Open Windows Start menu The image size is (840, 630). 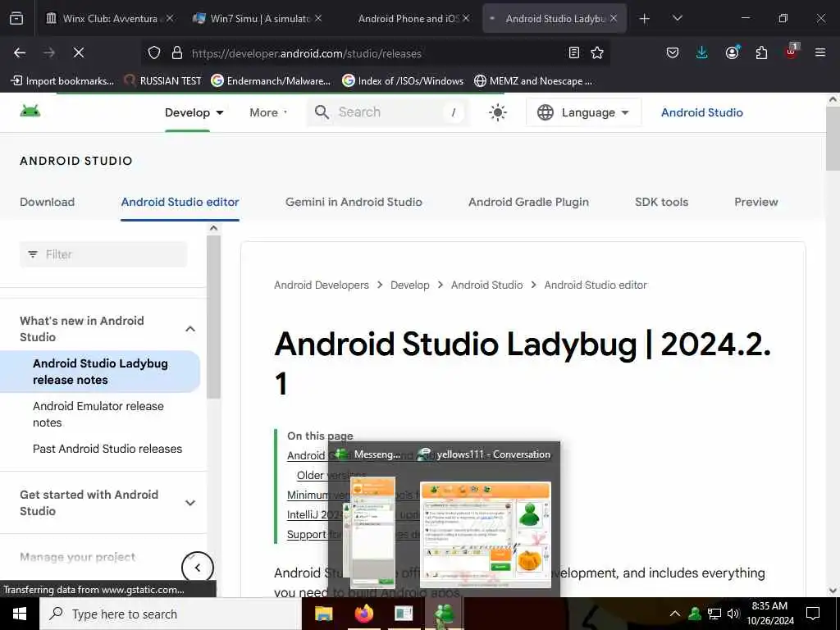coord(20,614)
